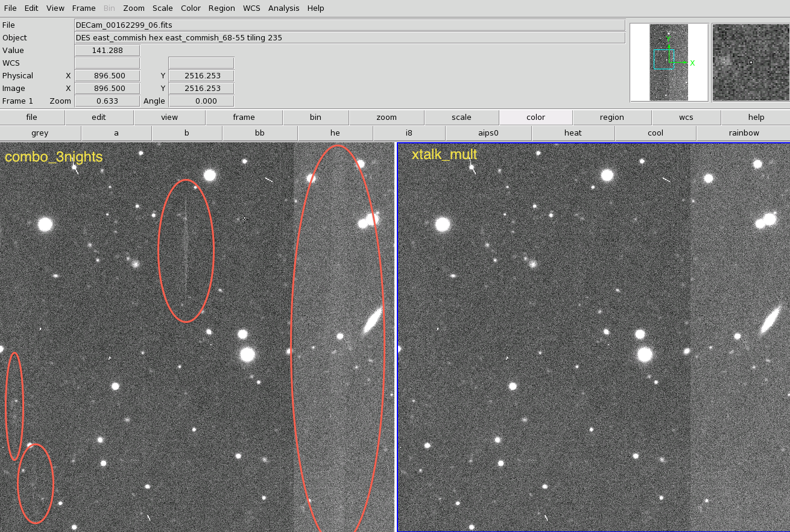Select the 'scale' button bar item
Viewport: 790px width, 532px height.
[461, 117]
